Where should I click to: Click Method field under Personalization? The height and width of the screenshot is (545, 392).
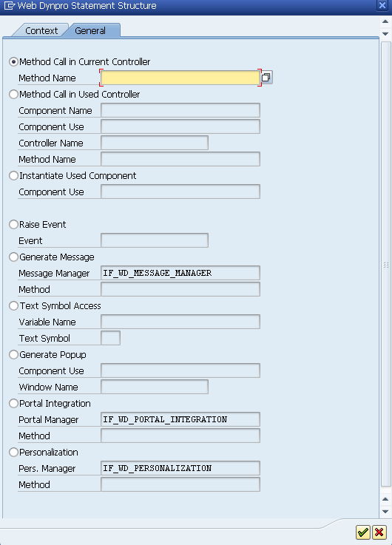[180, 484]
